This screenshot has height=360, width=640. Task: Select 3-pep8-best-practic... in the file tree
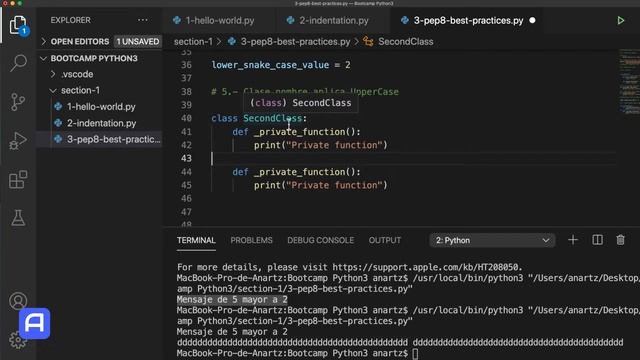tap(100, 140)
